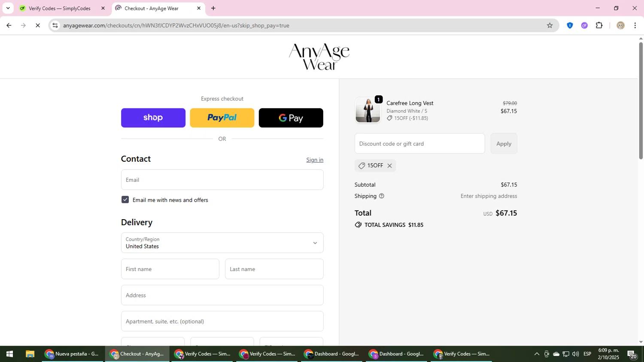Click the Enter shipping address text
Viewport: 644px width, 362px height.
pos(489,196)
